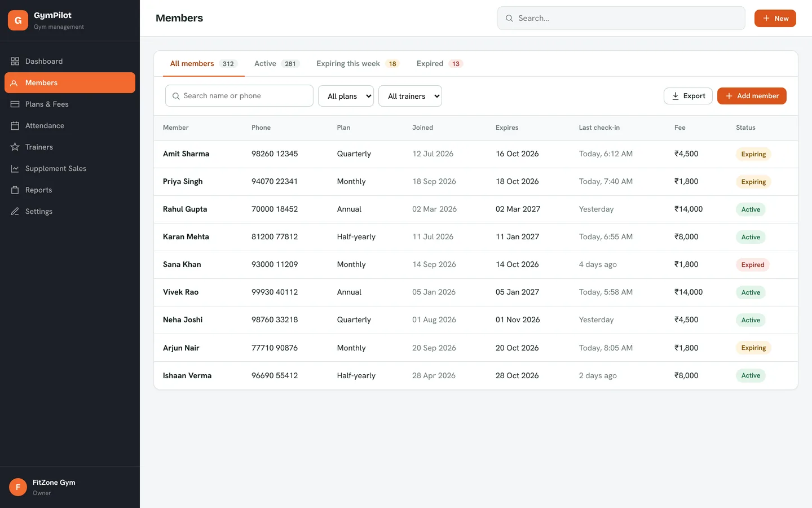Open the Expiring this week tab
Viewport: 812px width, 508px height.
(358, 64)
